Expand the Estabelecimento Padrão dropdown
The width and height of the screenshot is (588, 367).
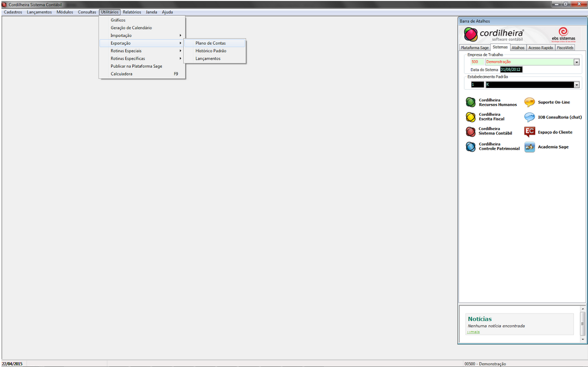pos(576,85)
